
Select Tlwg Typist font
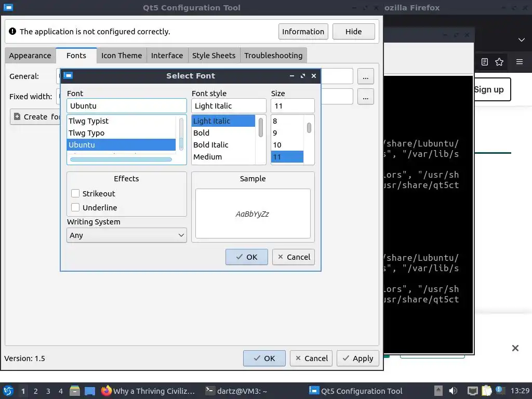[121, 121]
